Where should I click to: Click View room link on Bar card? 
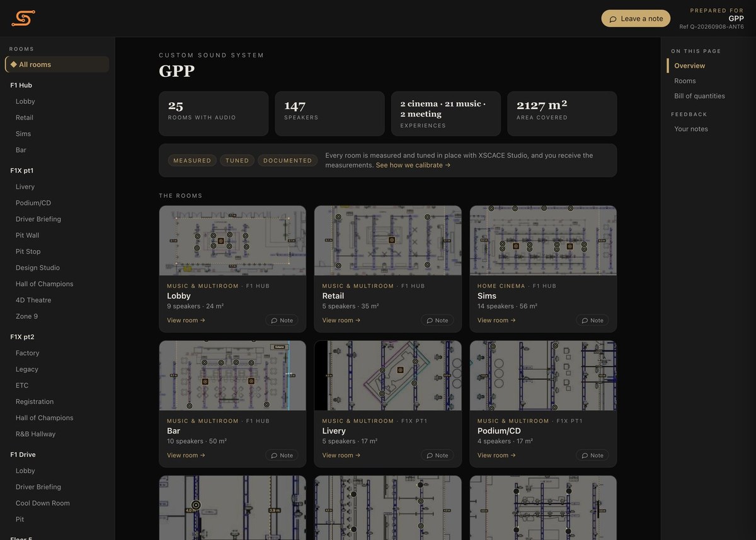click(x=186, y=455)
